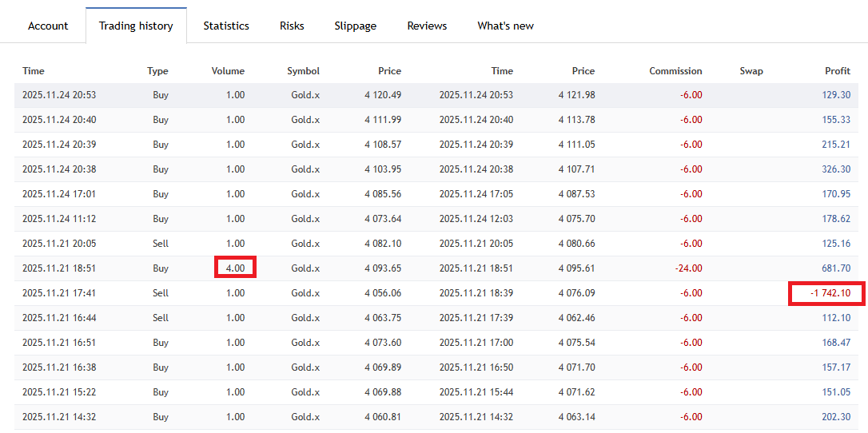Click the -1 742.10 loss value
The width and height of the screenshot is (868, 433).
point(830,293)
